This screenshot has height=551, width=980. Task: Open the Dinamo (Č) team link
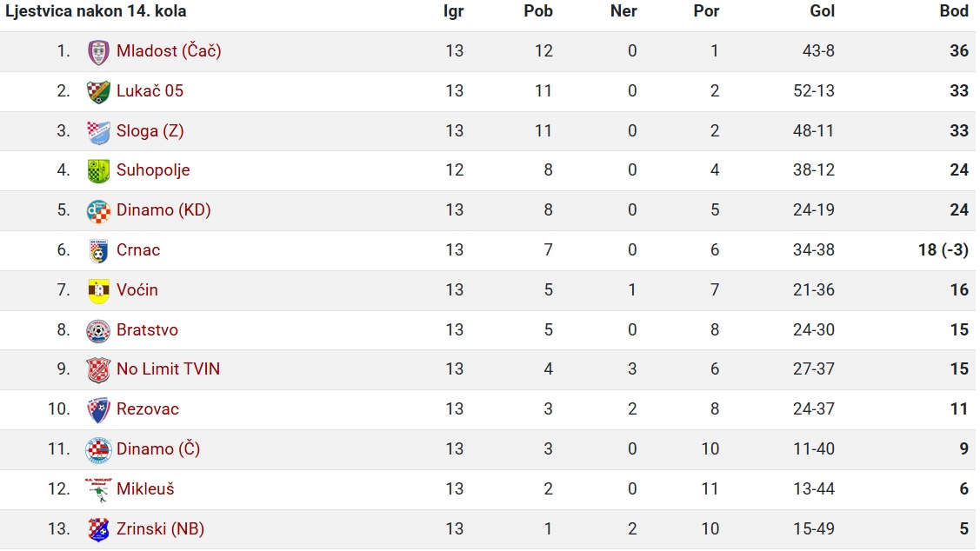coord(158,448)
